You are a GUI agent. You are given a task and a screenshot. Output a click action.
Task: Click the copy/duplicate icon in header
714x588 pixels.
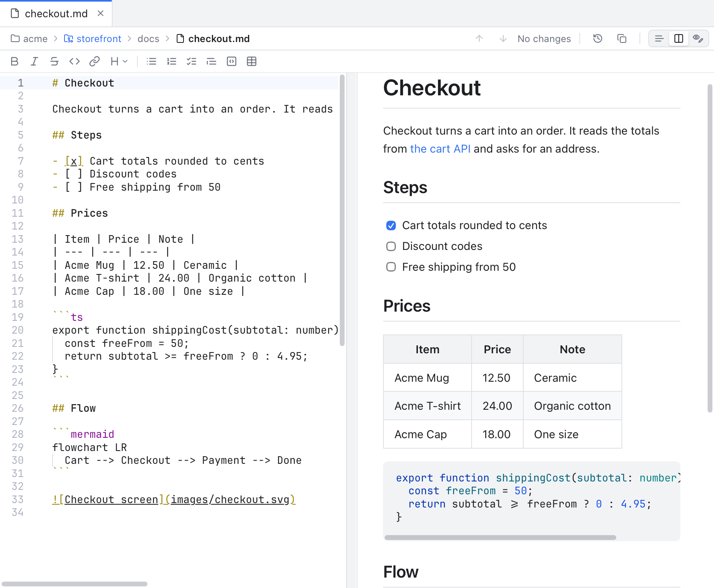622,38
